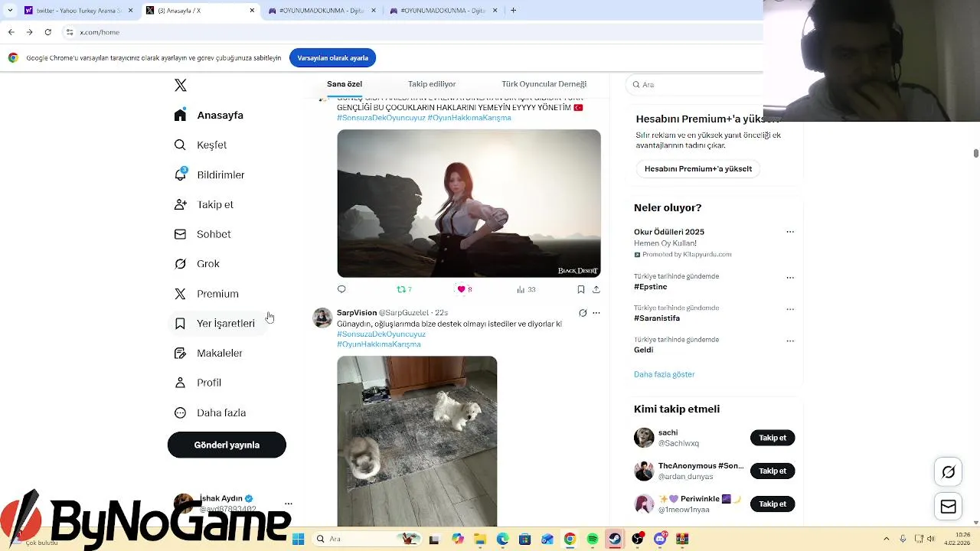The height and width of the screenshot is (551, 980).
Task: Open Profil page
Action: coord(198,383)
